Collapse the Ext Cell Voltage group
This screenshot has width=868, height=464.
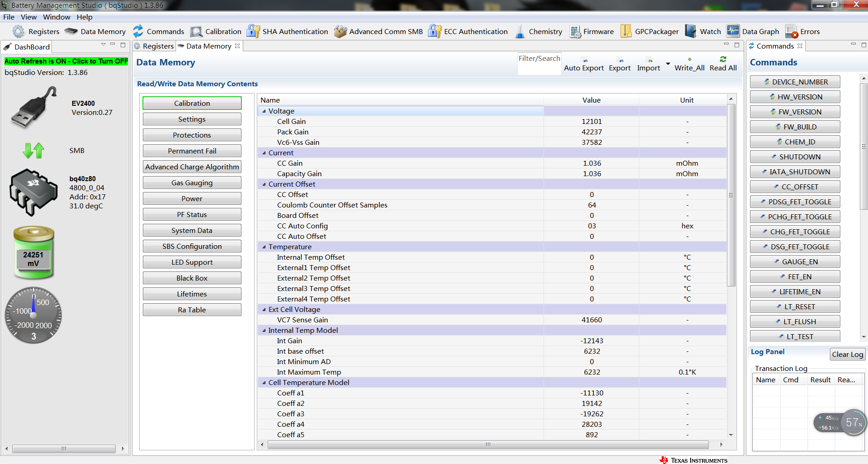[264, 310]
